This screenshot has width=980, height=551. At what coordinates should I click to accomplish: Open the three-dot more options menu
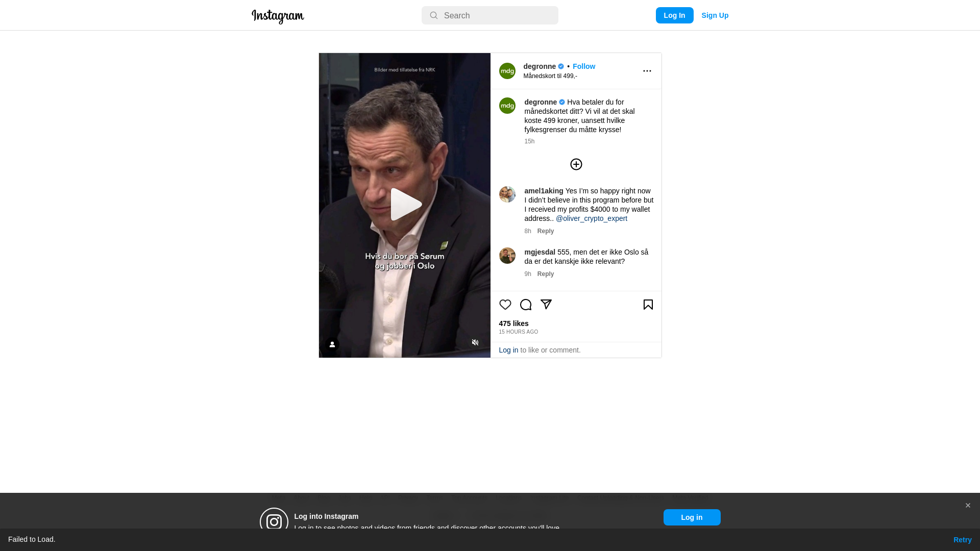pos(647,71)
